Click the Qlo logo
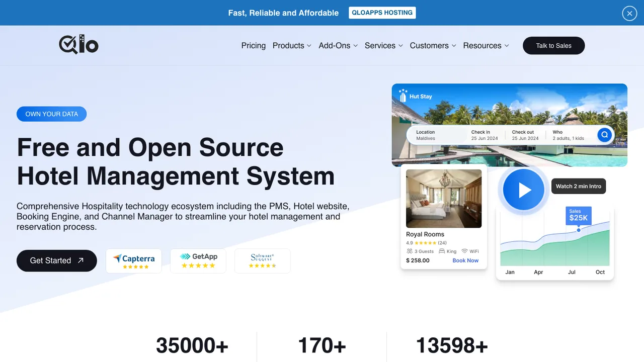Screen dimensions: 644x362 click(x=78, y=45)
